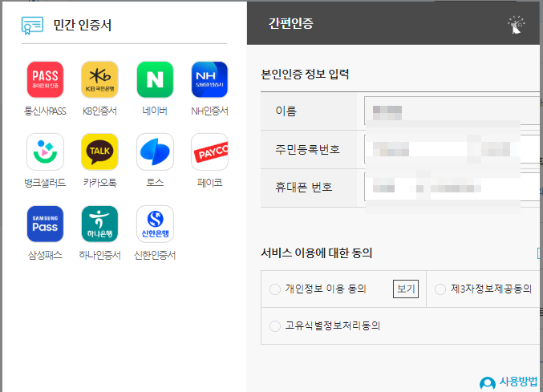The height and width of the screenshot is (392, 543).
Task: Click the 서비스 이용에 대한 동의 heading
Action: coord(317,253)
